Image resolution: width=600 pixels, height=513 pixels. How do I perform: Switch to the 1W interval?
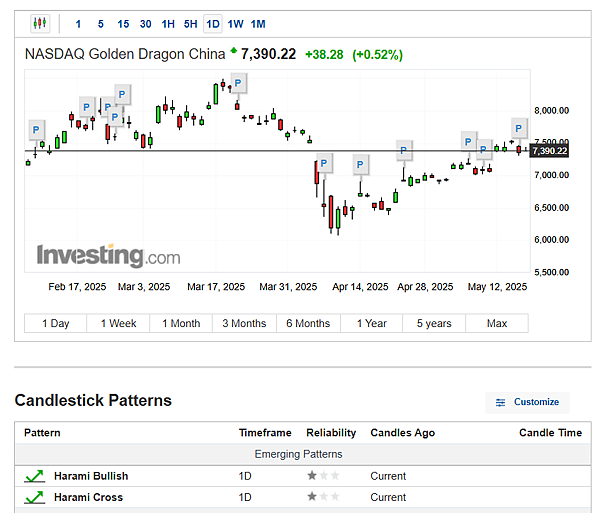pos(235,23)
